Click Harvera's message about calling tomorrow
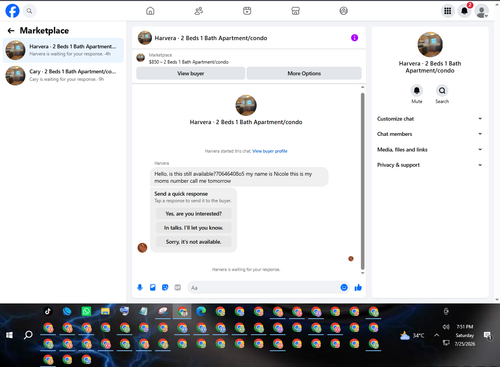The height and width of the screenshot is (367, 500). click(239, 177)
